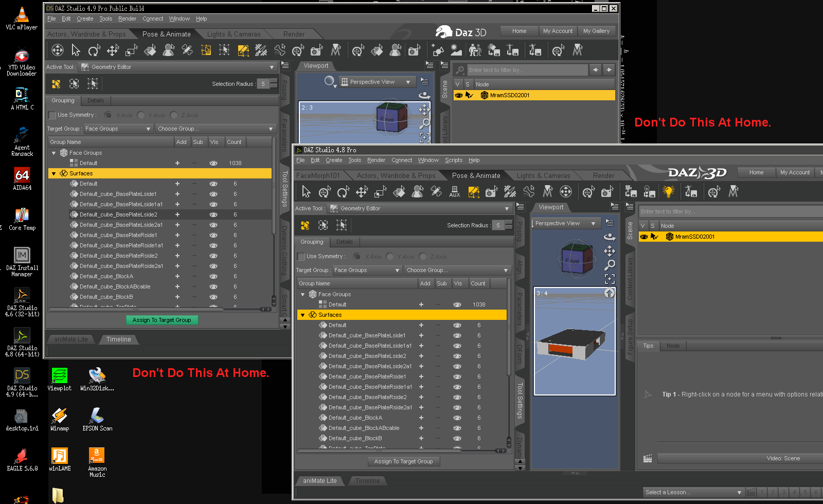Click the zoom magnifier control beside the 4.8 viewport

610,265
